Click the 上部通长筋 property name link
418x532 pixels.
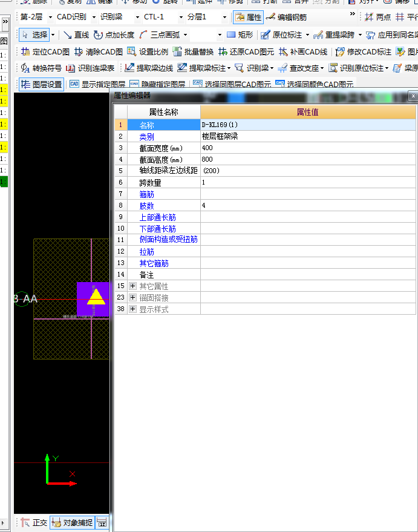point(158,217)
